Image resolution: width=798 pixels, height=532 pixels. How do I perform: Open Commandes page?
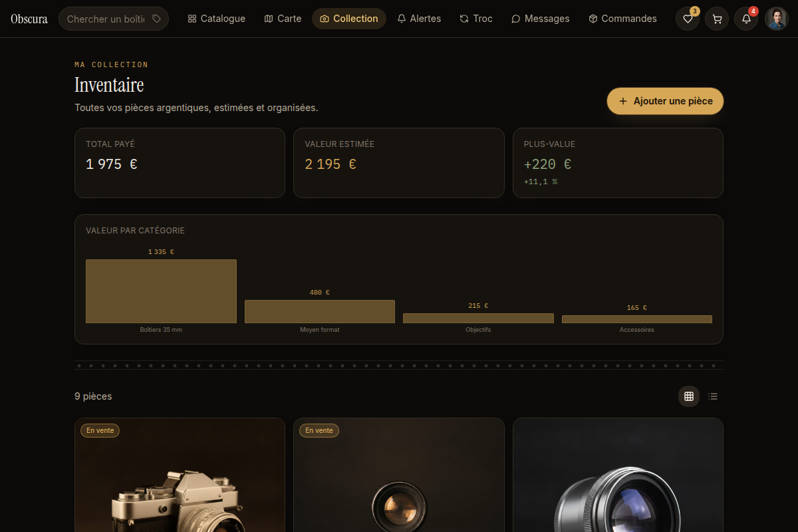pos(623,19)
